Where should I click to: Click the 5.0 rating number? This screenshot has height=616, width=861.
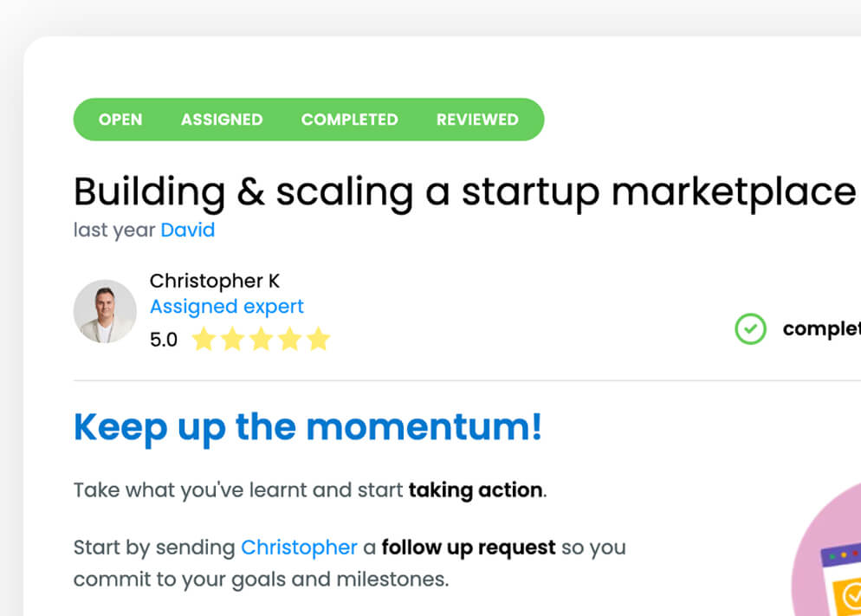point(164,340)
